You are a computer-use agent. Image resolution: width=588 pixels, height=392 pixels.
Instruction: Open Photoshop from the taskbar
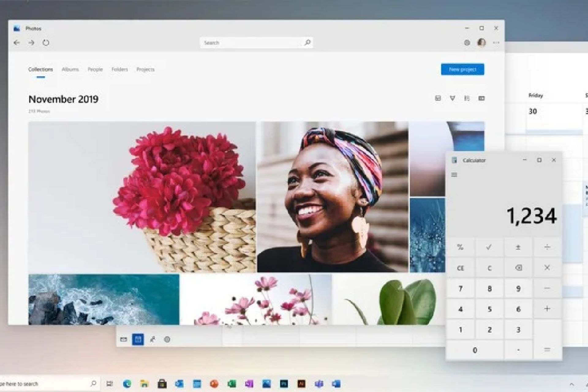284,384
